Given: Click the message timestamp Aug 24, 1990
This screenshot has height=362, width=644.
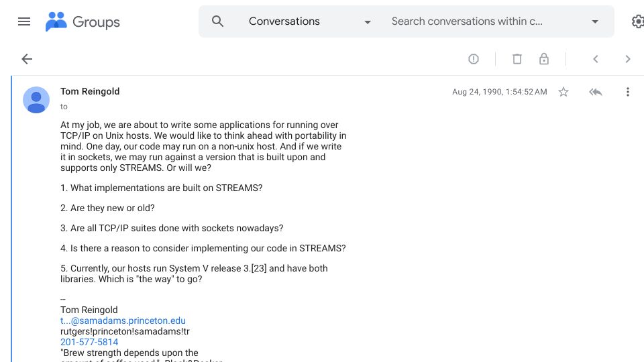Looking at the screenshot, I should point(499,92).
